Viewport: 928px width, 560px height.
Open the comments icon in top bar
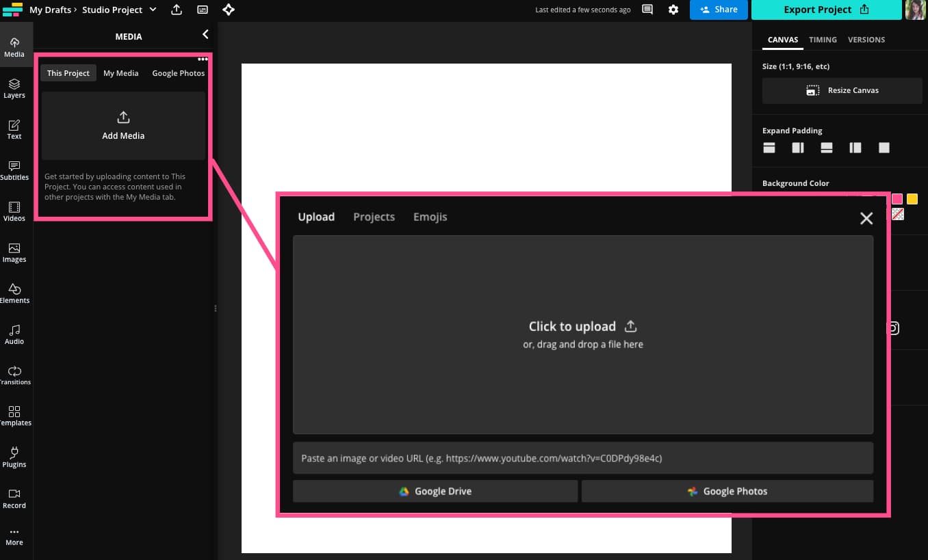pos(647,10)
